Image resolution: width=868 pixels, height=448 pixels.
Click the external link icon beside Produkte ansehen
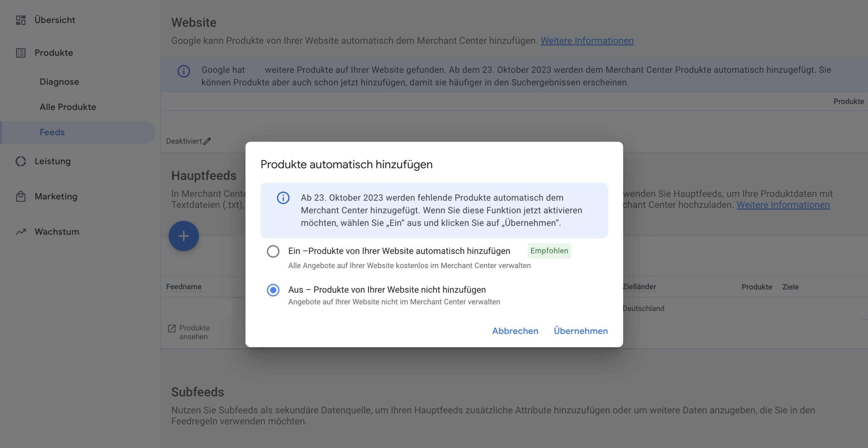click(x=172, y=329)
